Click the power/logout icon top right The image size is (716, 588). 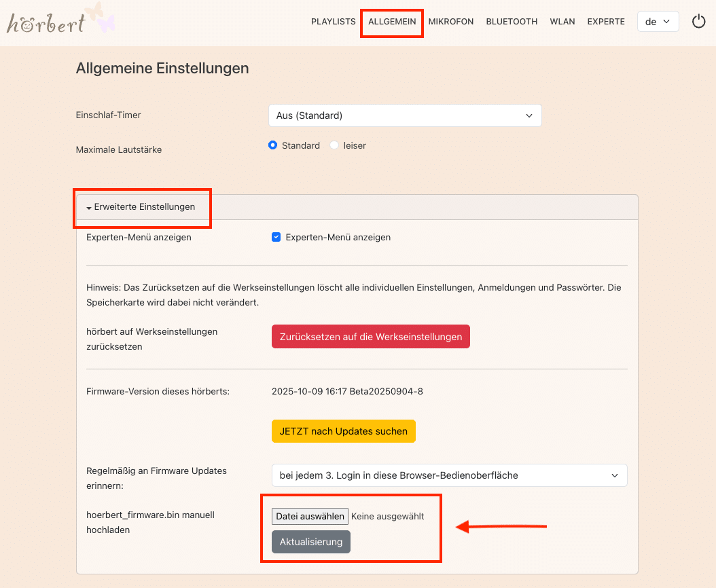tap(698, 21)
